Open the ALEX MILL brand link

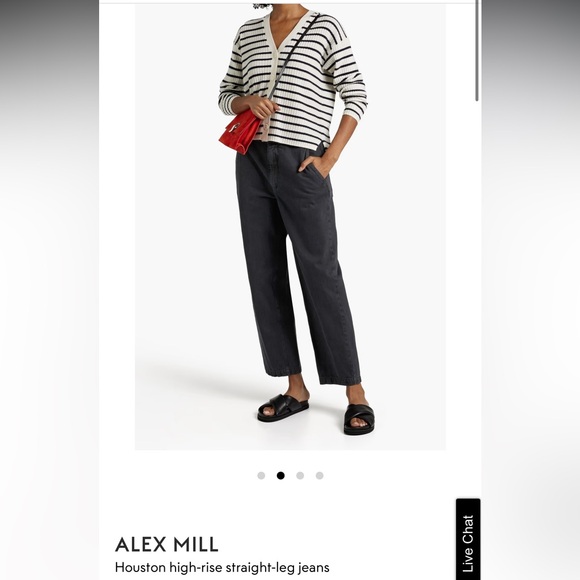point(166,544)
